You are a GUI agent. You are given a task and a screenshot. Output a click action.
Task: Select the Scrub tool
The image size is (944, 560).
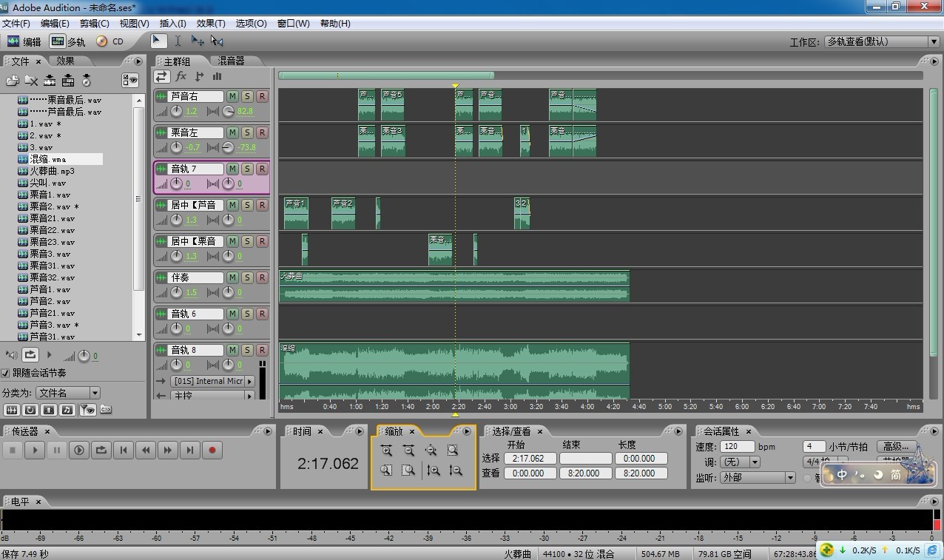click(217, 41)
